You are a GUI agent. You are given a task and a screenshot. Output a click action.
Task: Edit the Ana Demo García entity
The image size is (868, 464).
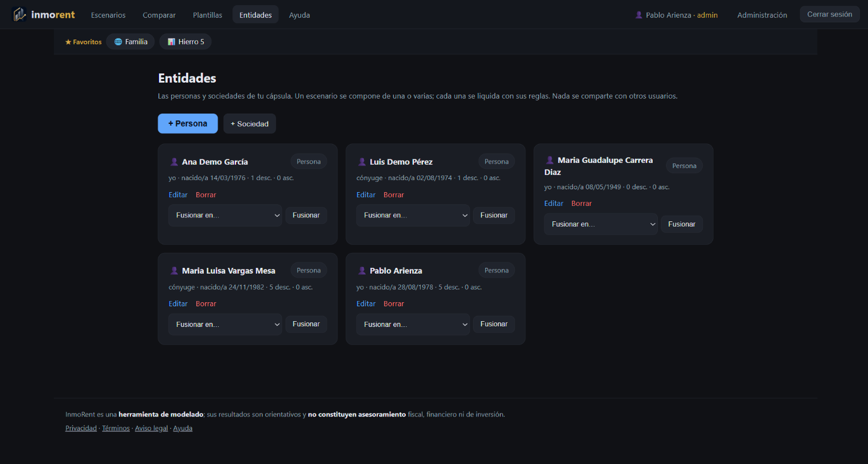click(178, 195)
